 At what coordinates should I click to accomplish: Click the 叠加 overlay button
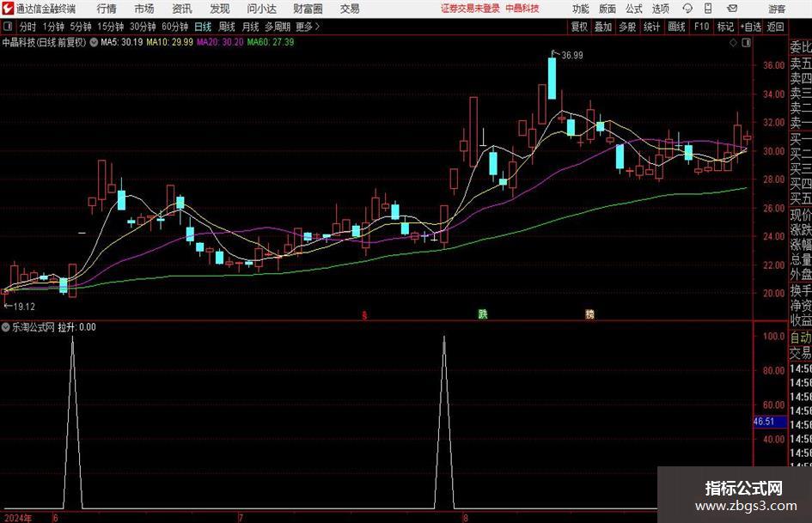(x=603, y=27)
